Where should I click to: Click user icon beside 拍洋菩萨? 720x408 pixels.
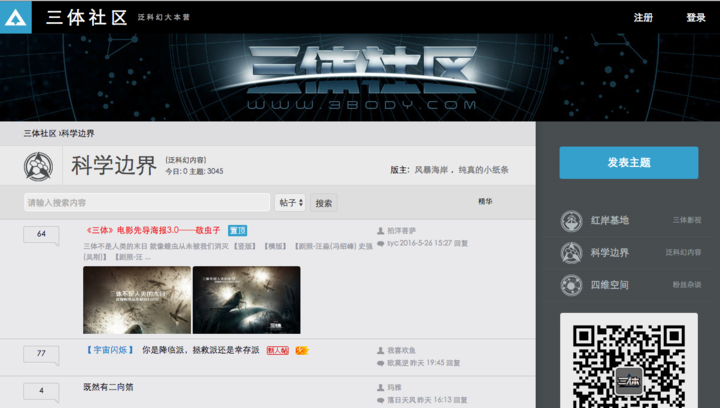(380, 231)
